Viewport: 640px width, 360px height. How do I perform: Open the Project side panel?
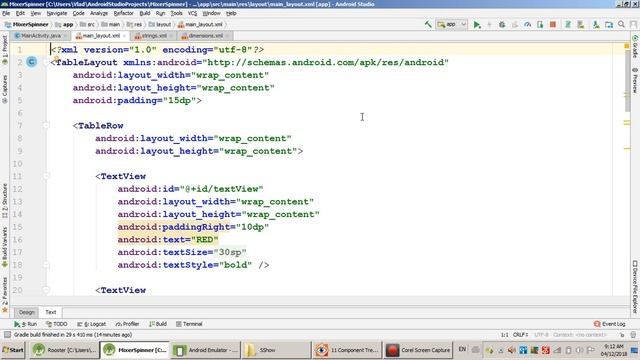pos(5,50)
